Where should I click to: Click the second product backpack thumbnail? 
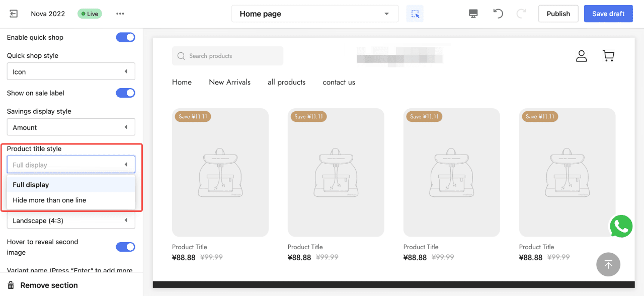[x=336, y=173]
